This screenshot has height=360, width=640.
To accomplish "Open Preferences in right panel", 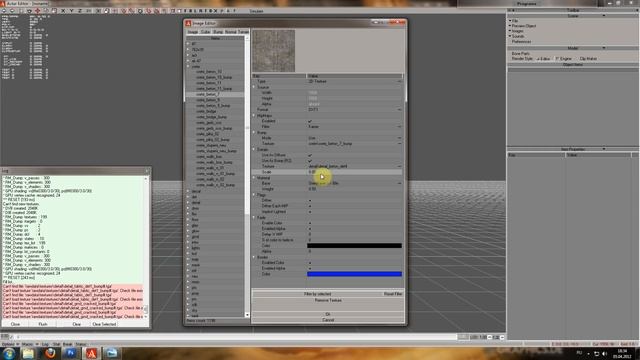I will (x=521, y=42).
